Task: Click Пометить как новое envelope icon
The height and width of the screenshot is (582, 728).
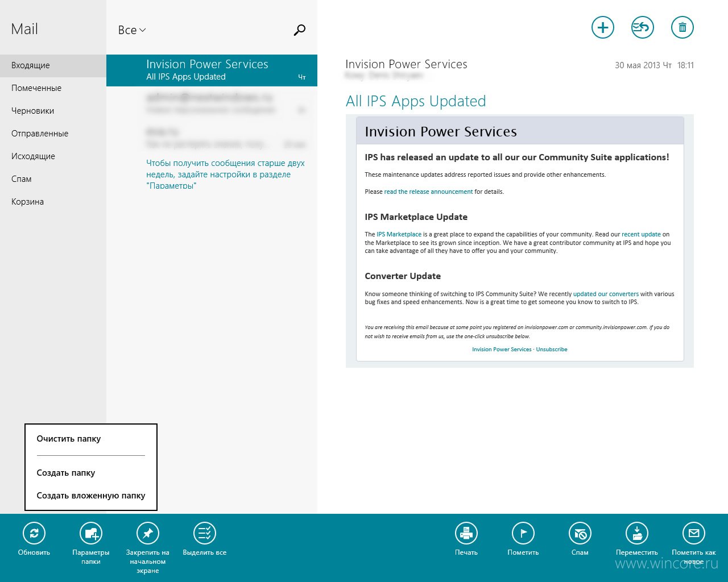Action: point(694,533)
